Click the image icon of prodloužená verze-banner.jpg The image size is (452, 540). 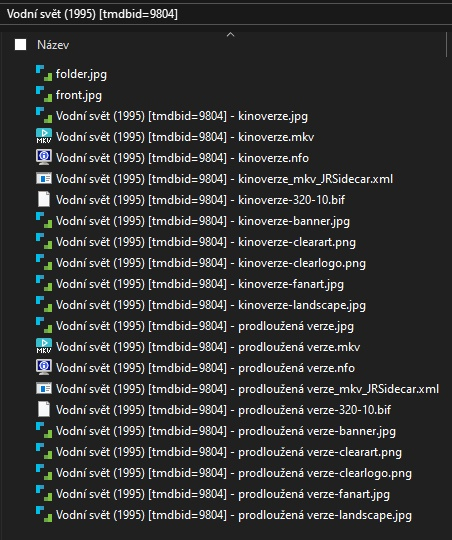44,430
